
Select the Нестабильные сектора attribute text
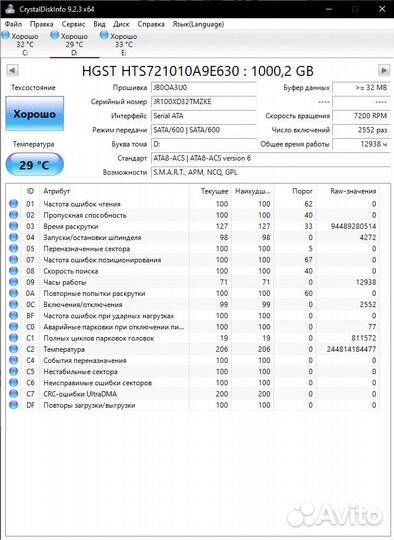pos(80,372)
